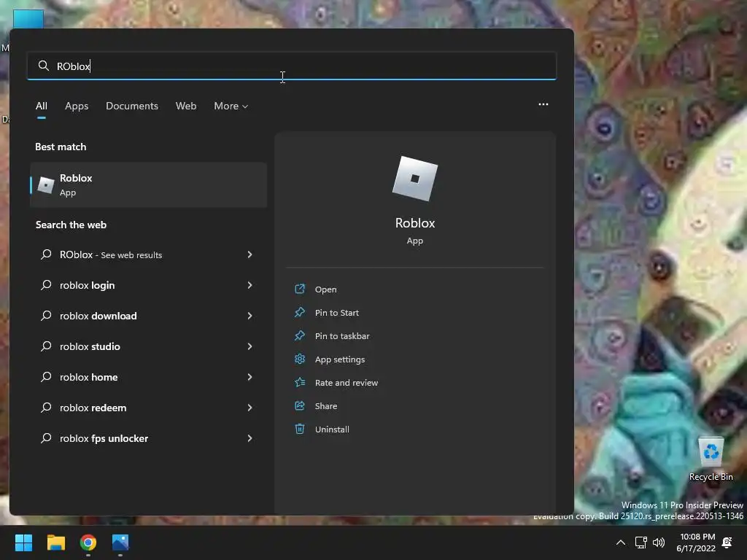Select the Recycle Bin desktop icon
The width and height of the screenshot is (747, 560).
711,459
